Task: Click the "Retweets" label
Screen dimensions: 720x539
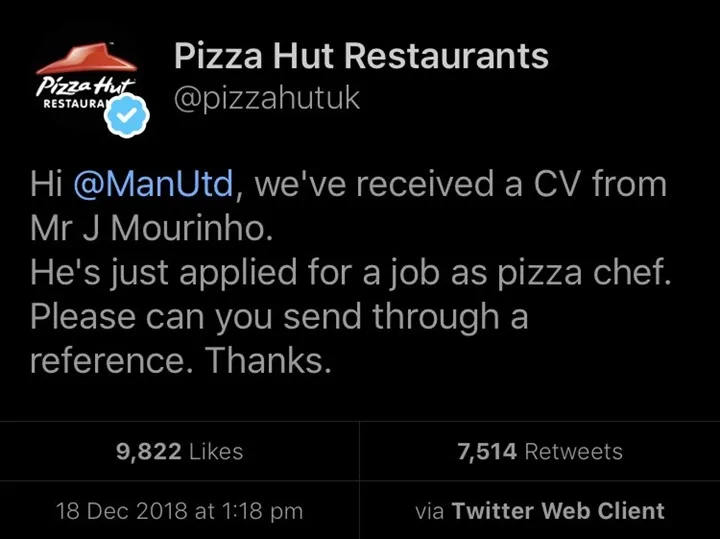Action: [x=573, y=451]
